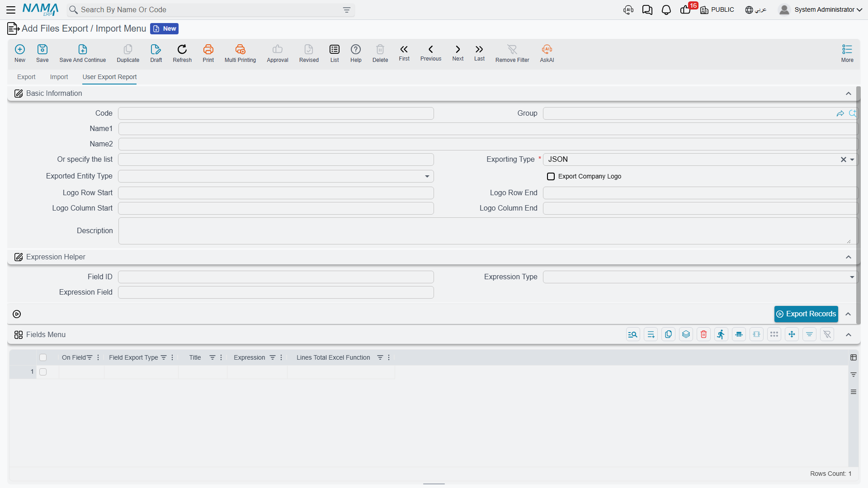Image resolution: width=868 pixels, height=488 pixels.
Task: Click the copy rows icon in Fields Menu
Action: coord(668,334)
